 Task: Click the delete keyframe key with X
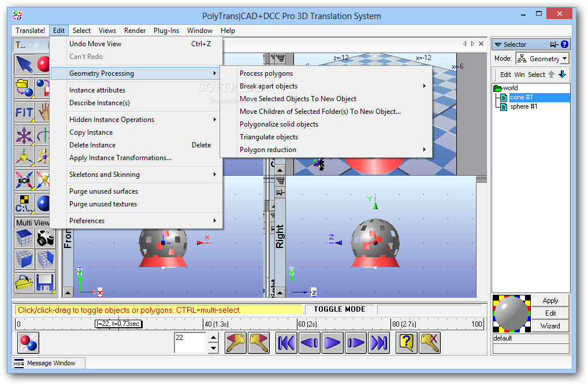(430, 343)
